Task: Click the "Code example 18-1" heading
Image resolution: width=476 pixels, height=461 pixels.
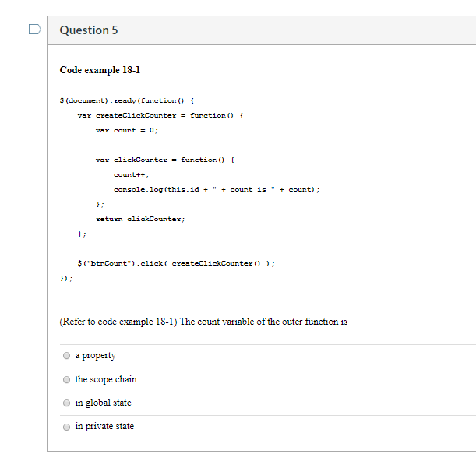Action: pos(100,70)
